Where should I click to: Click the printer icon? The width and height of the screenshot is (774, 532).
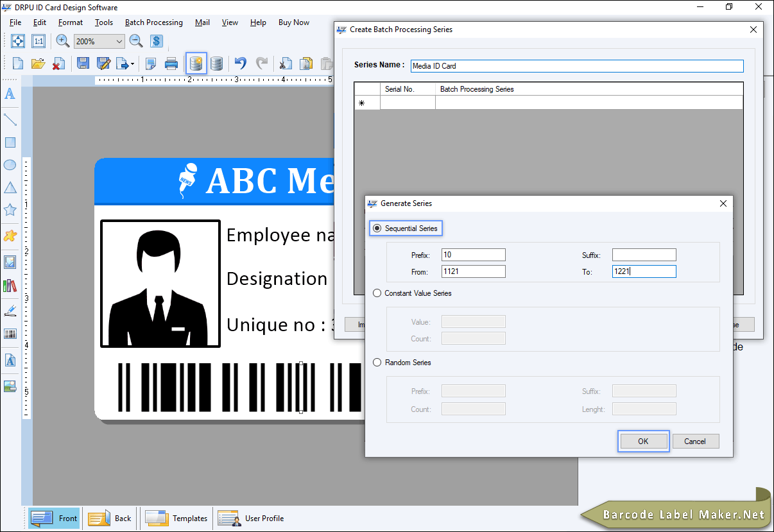click(171, 64)
